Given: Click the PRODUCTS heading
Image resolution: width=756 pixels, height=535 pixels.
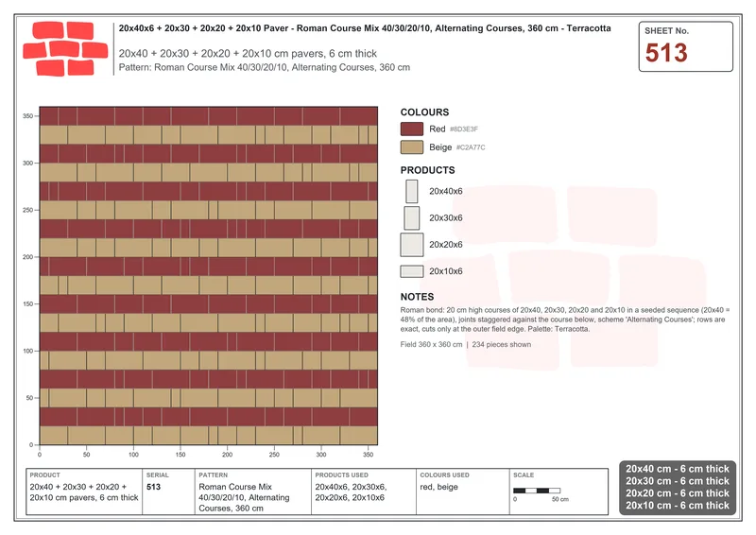Looking at the screenshot, I should tap(427, 170).
